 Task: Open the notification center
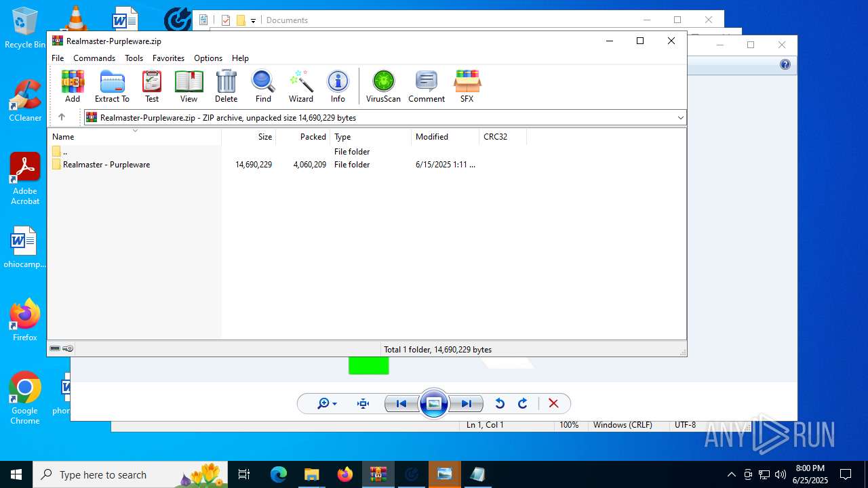point(846,474)
